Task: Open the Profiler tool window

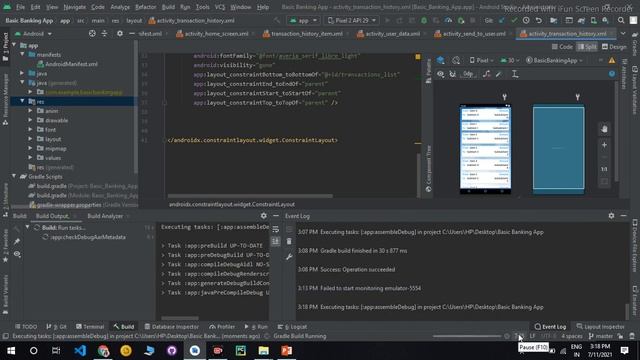Action: pyautogui.click(x=222, y=327)
